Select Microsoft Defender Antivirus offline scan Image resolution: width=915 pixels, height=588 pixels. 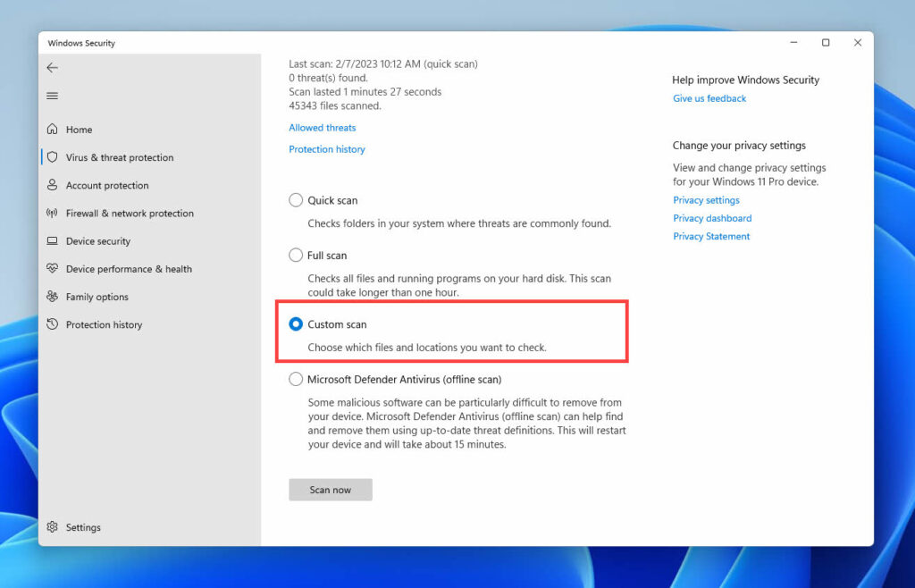point(296,379)
